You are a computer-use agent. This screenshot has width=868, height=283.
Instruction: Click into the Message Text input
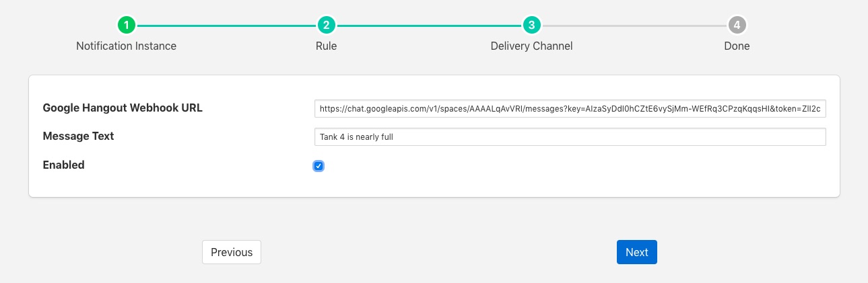pos(570,137)
